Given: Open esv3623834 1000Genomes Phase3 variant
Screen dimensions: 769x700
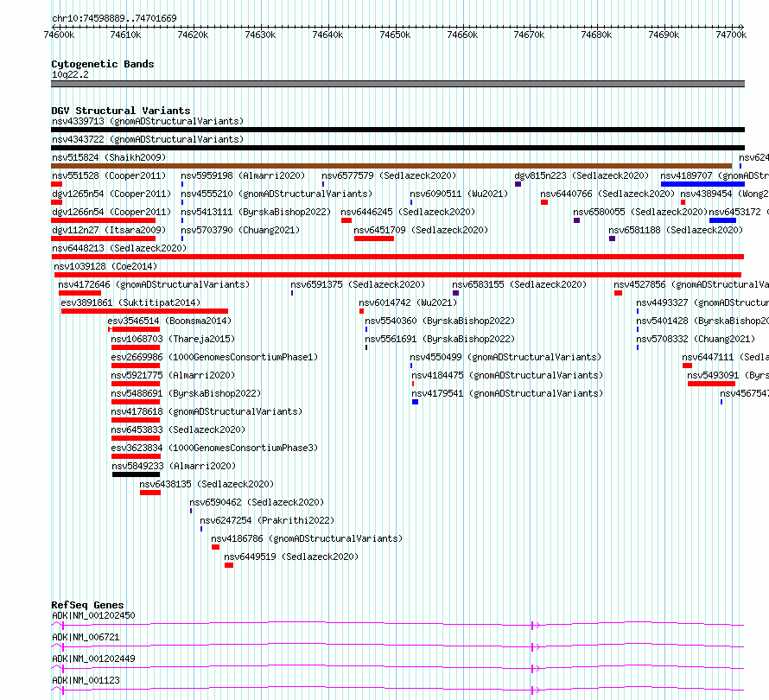Looking at the screenshot, I should (x=215, y=448).
